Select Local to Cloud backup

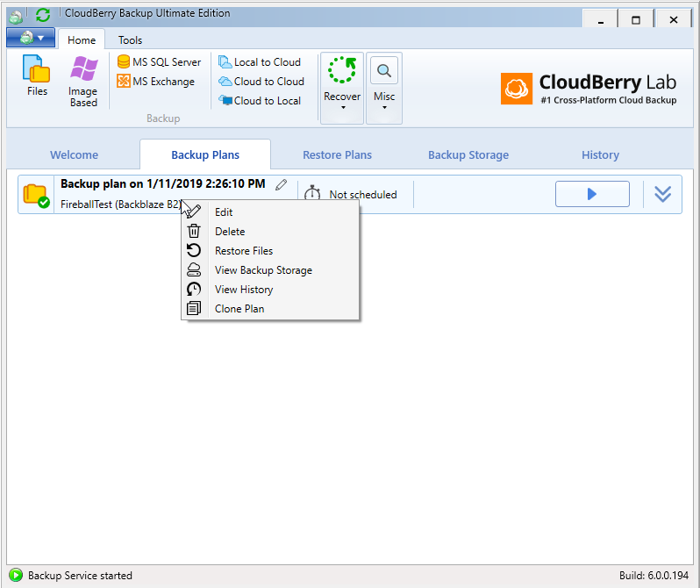coord(260,62)
